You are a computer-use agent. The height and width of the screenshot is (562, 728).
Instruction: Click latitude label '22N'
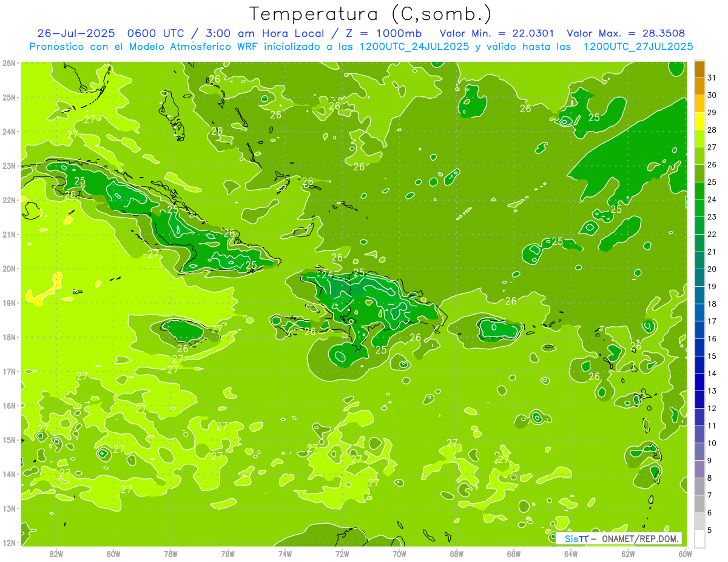pyautogui.click(x=8, y=200)
